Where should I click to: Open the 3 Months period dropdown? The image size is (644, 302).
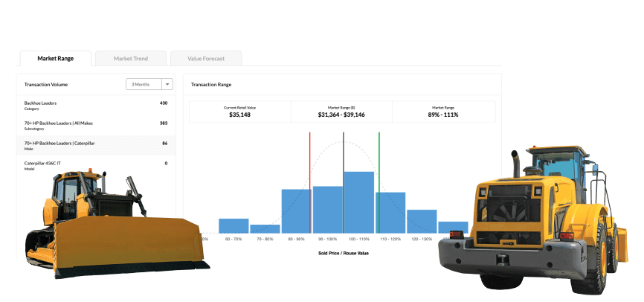144,85
